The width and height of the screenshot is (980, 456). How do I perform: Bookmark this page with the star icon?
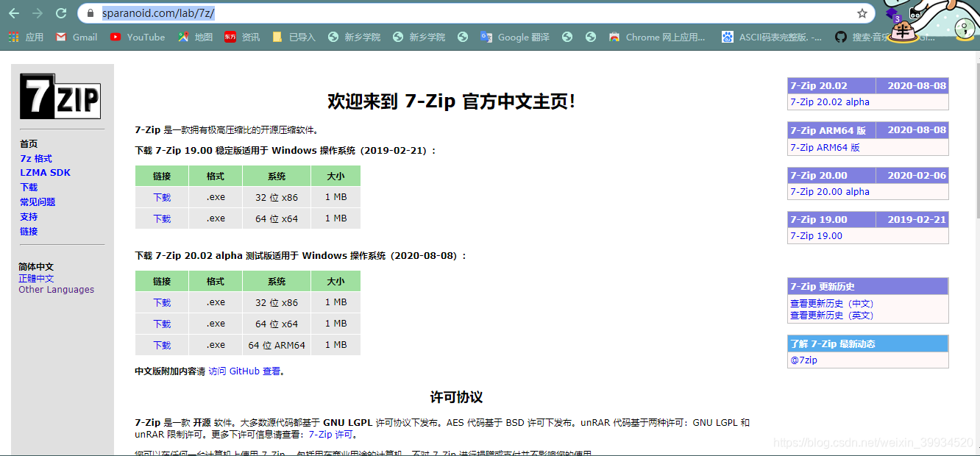pos(862,13)
